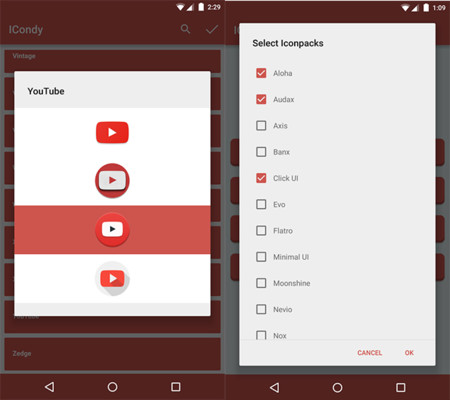Select the Vintage list row behind dialog
Screen dimensions: 450x400
pos(112,61)
